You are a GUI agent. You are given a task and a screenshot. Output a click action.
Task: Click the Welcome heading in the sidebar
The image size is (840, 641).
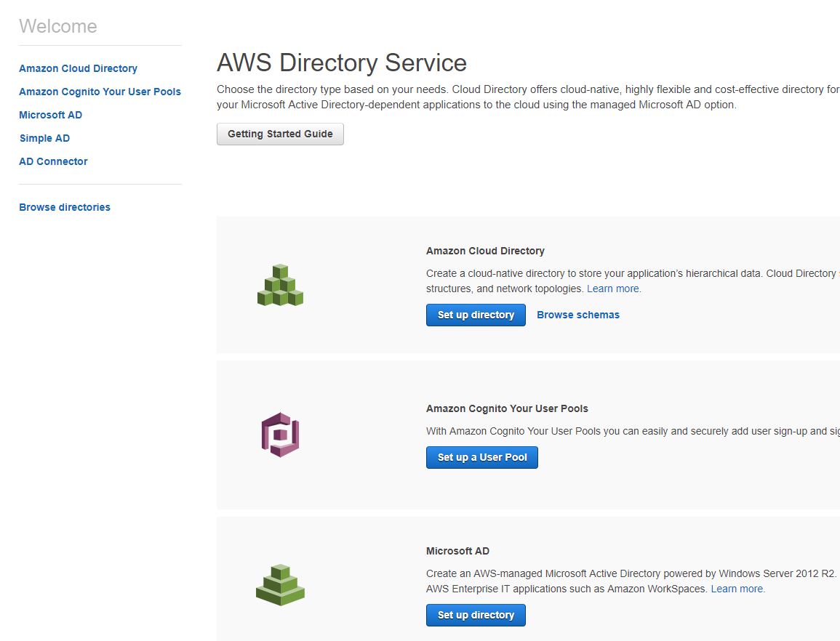pyautogui.click(x=57, y=26)
